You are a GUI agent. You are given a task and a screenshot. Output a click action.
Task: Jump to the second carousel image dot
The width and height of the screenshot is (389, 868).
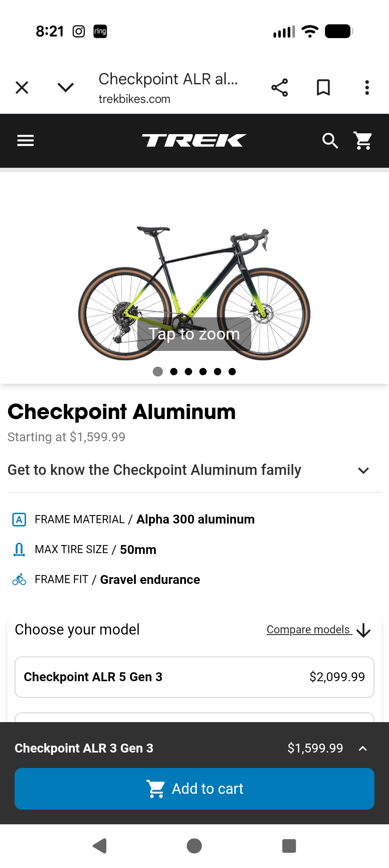coord(174,372)
